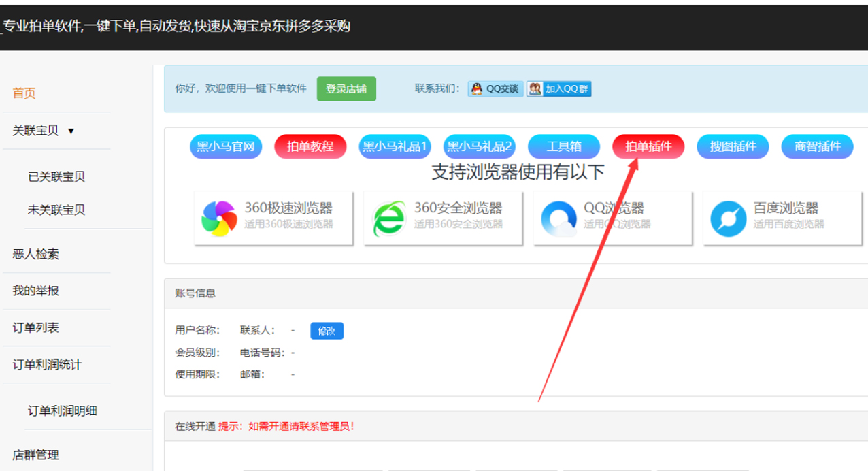Screen dimensions: 868x471
Task: Open 订单利润统计 in sidebar
Action: [x=47, y=364]
